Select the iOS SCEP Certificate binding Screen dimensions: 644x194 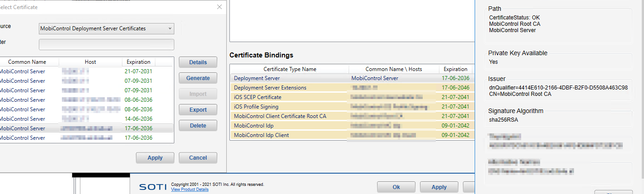coord(289,97)
